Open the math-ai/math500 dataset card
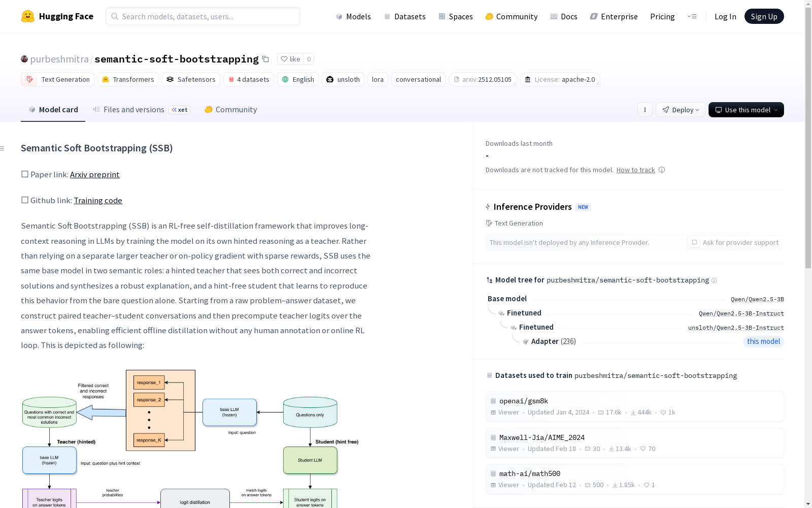The height and width of the screenshot is (508, 812). pyautogui.click(x=634, y=479)
